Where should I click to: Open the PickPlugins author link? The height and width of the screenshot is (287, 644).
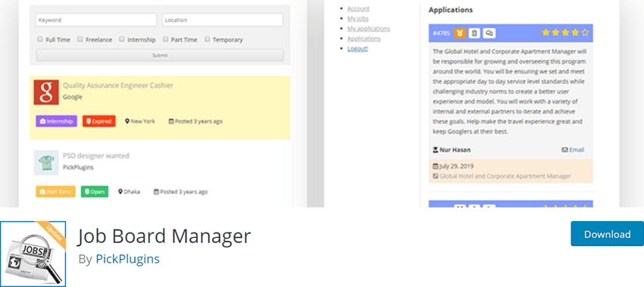(127, 259)
